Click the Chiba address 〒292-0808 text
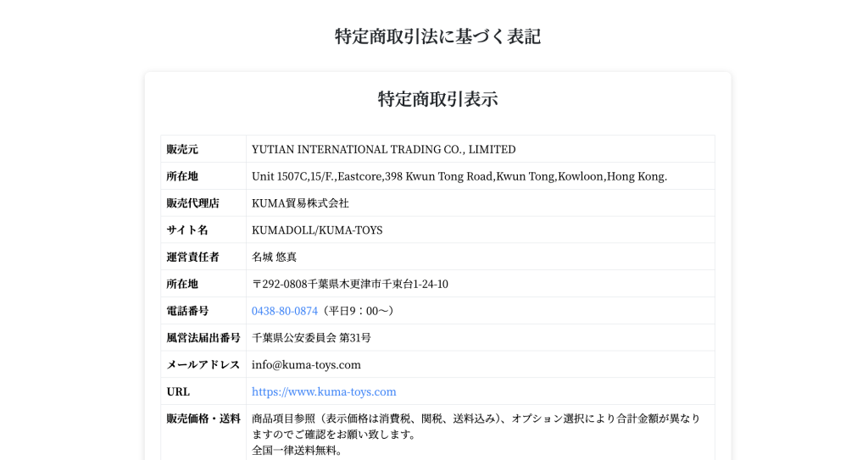 click(349, 284)
